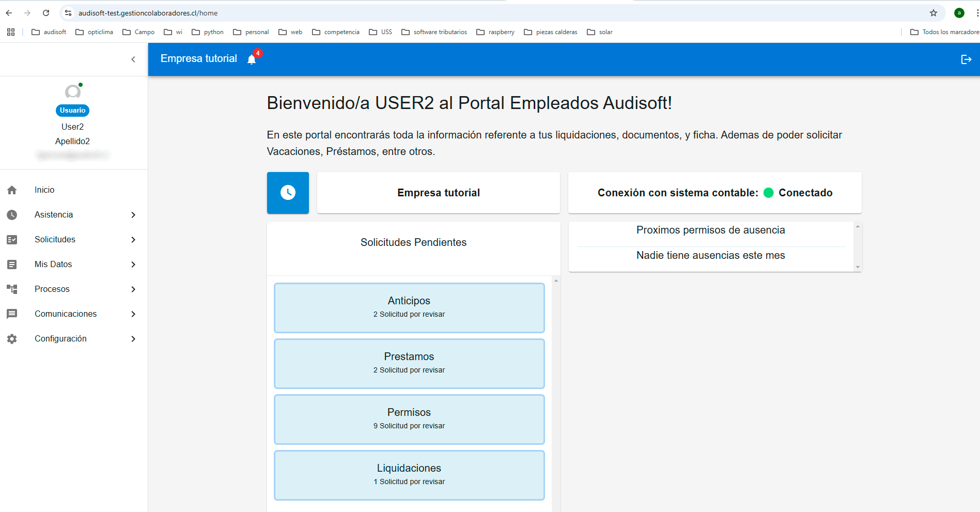The height and width of the screenshot is (512, 980).
Task: Open the Liquidaciones pending request card
Action: (409, 474)
